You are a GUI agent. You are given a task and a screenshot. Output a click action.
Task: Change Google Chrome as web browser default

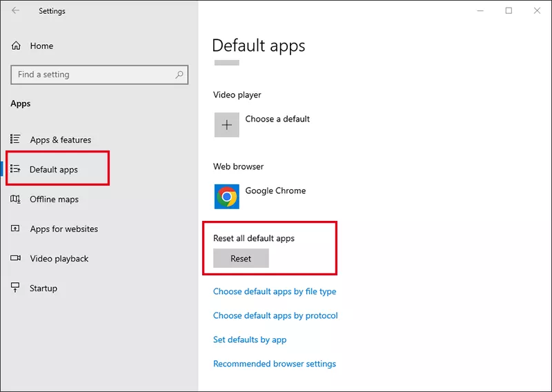[x=275, y=191]
